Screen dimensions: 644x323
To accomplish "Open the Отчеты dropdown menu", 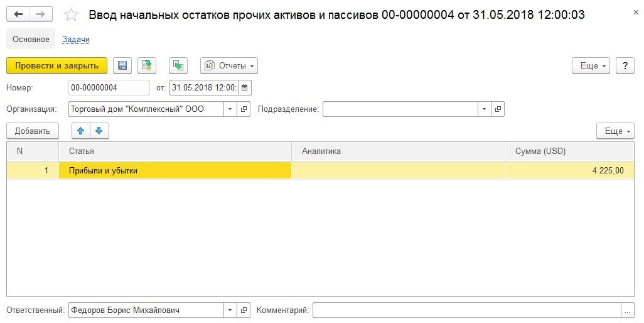I will coord(229,66).
